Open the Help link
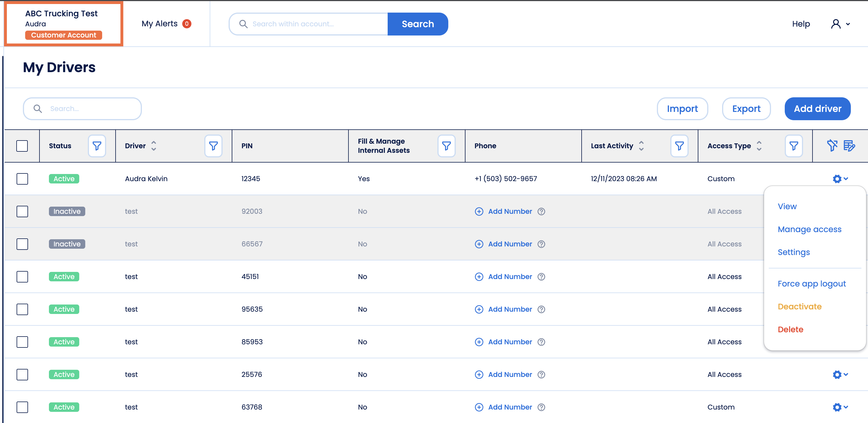The height and width of the screenshot is (423, 868). click(800, 24)
